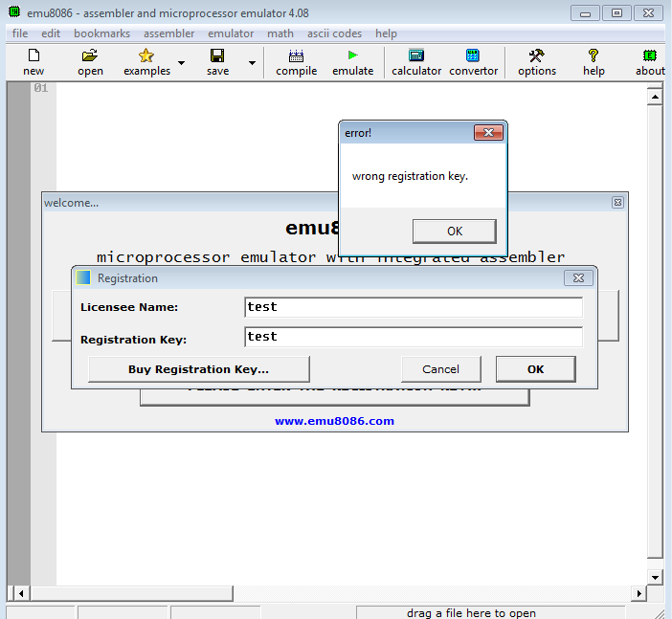This screenshot has width=672, height=619.
Task: Start emulation with the emulate icon
Action: [x=352, y=56]
